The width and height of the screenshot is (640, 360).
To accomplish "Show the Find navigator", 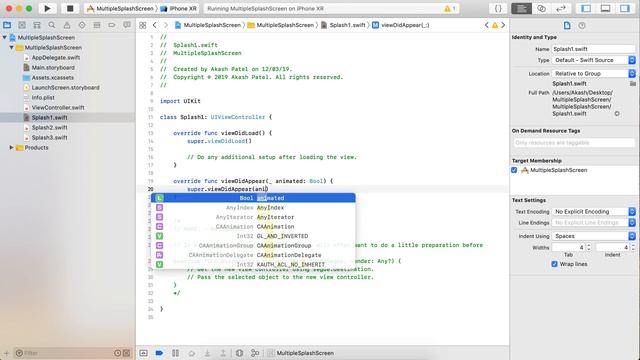I will (52, 25).
